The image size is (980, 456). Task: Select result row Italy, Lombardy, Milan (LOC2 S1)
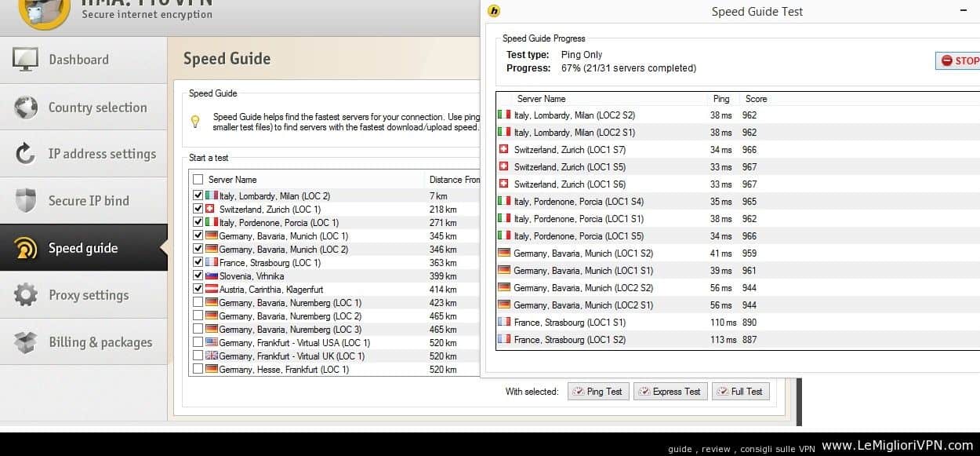(738, 133)
